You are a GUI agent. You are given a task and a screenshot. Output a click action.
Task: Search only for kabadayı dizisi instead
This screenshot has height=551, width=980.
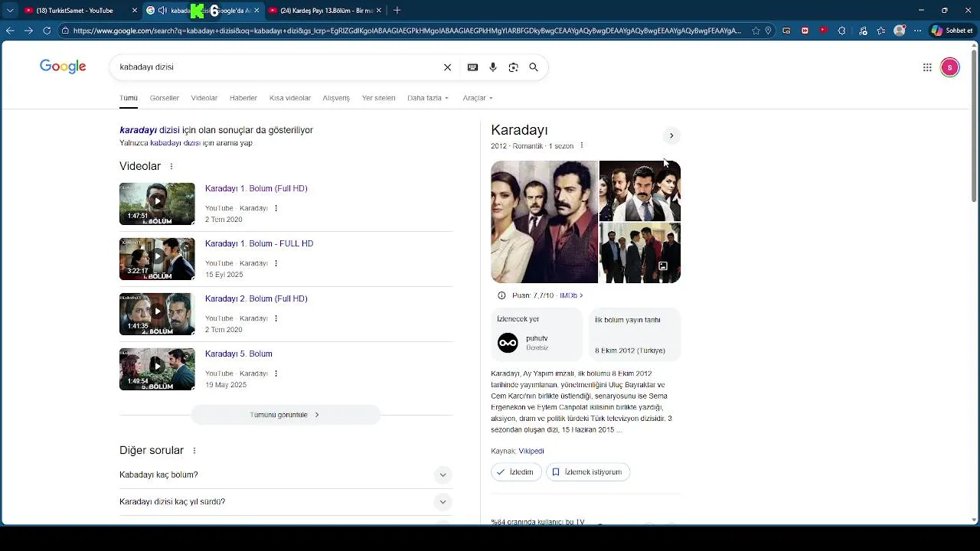click(175, 143)
